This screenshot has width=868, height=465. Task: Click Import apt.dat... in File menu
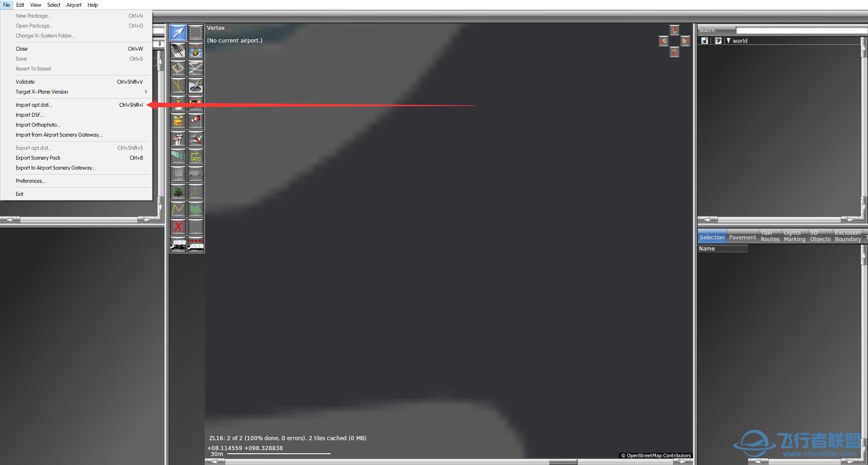34,105
